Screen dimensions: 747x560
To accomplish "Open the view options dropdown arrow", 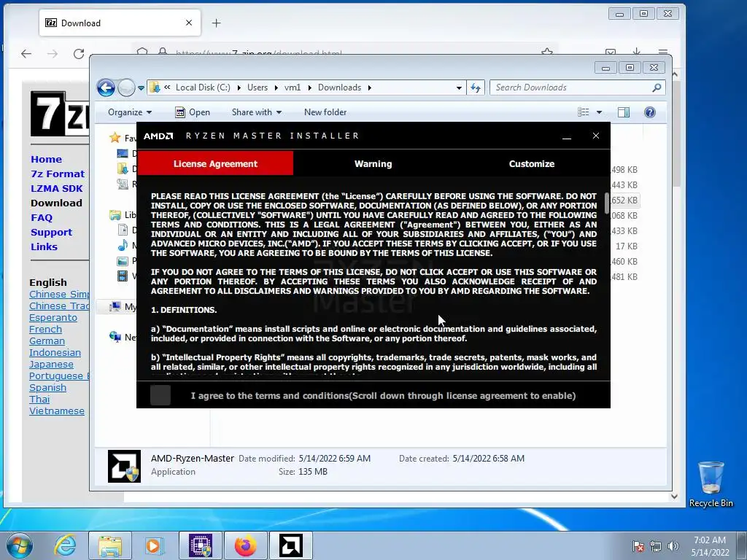I will [x=600, y=112].
